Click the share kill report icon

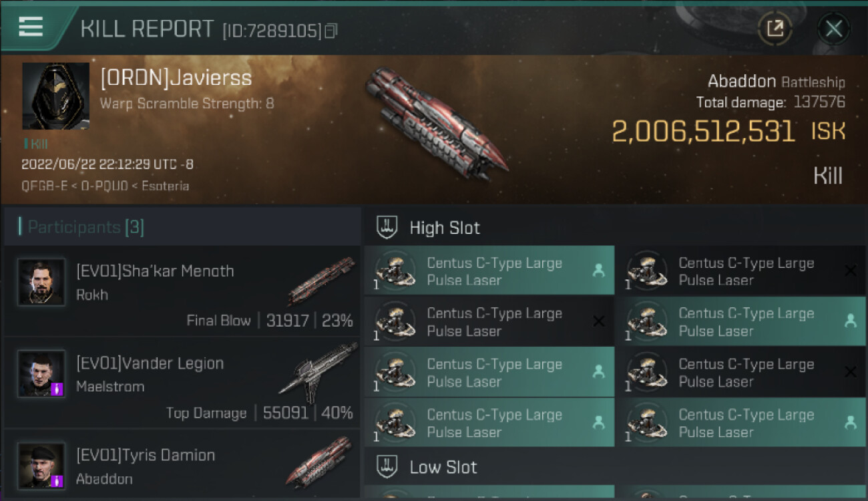pos(775,29)
